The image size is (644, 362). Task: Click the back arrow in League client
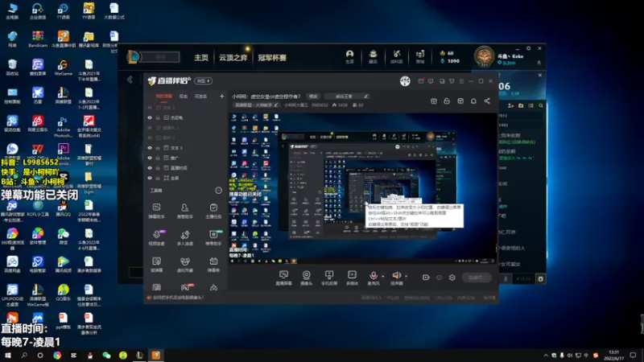[130, 80]
